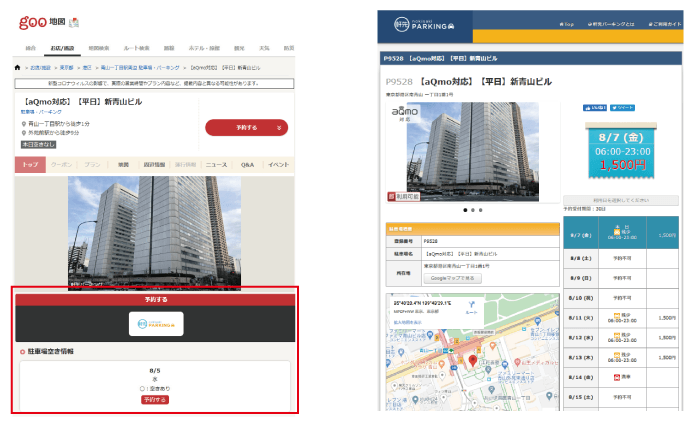Select the トップ tab
Screen dimensions: 700x426
tap(30, 164)
